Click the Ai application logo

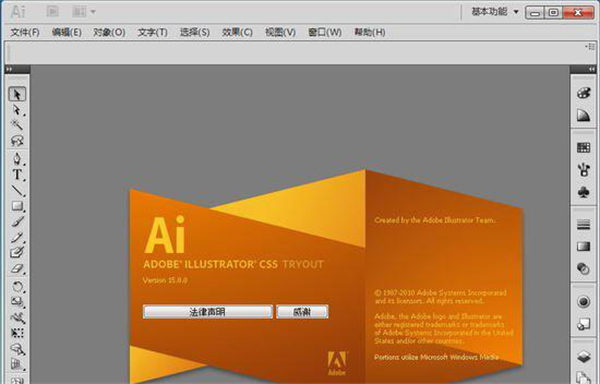tap(18, 12)
